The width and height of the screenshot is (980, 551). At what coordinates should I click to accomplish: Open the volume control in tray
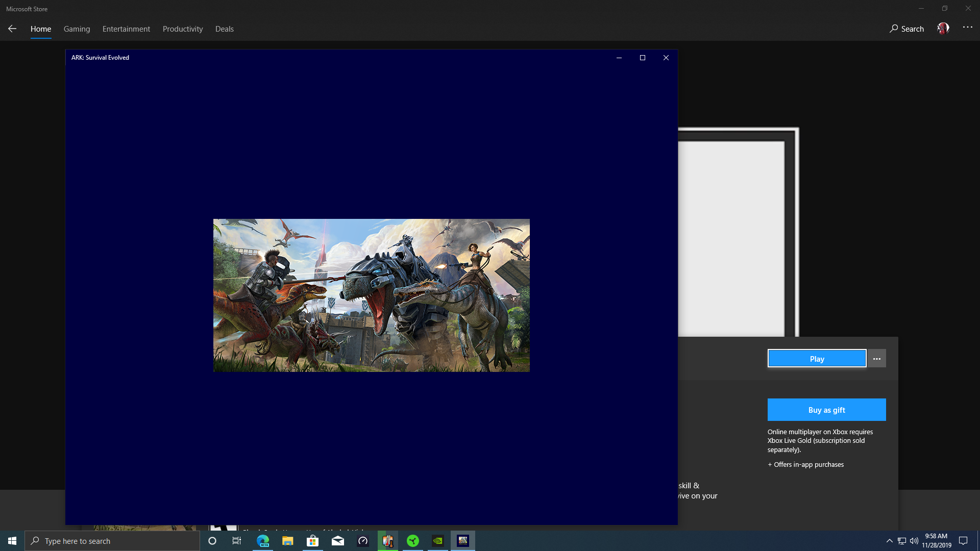pos(914,541)
